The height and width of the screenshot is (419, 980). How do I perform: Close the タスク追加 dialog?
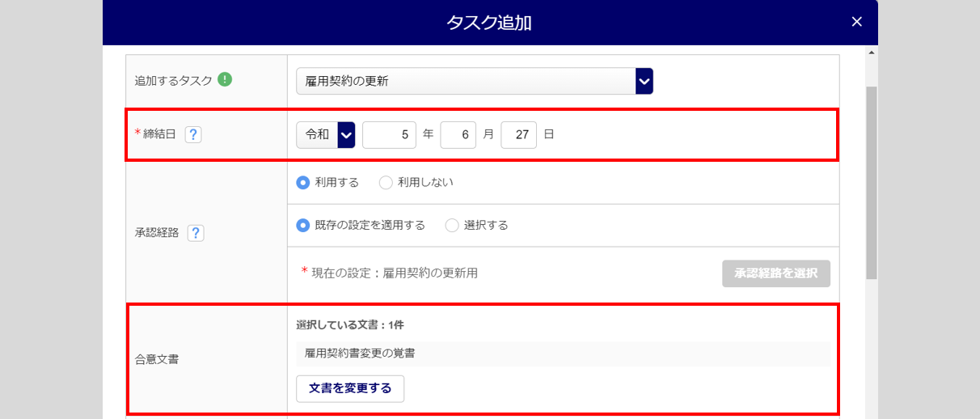tap(857, 22)
